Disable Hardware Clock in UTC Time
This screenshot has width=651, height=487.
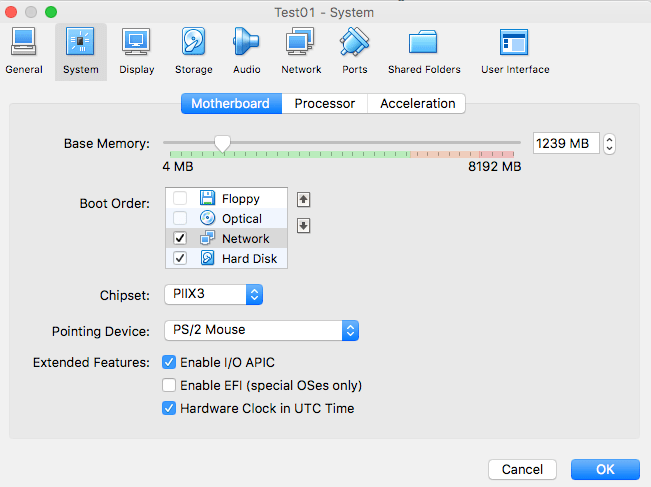[169, 408]
